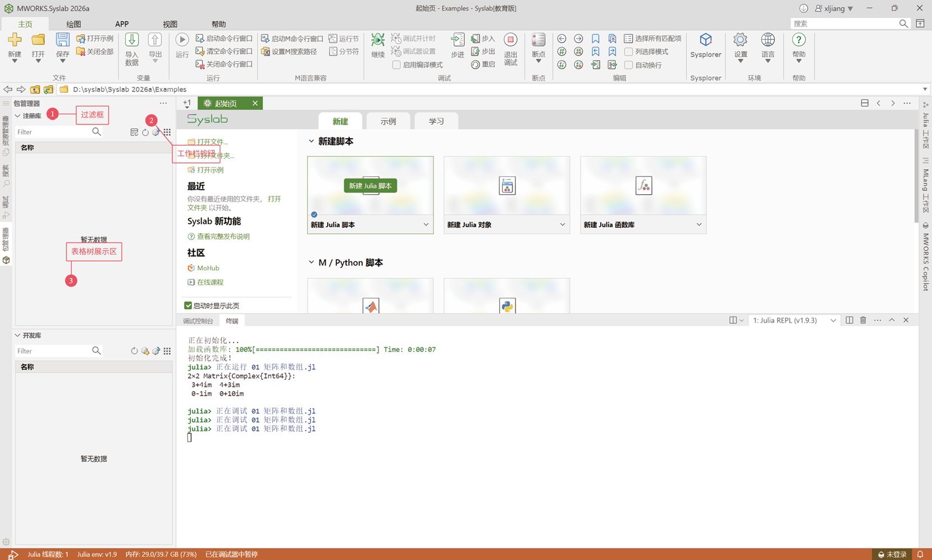Click the 步进 step icon
932x560 pixels.
tap(458, 40)
